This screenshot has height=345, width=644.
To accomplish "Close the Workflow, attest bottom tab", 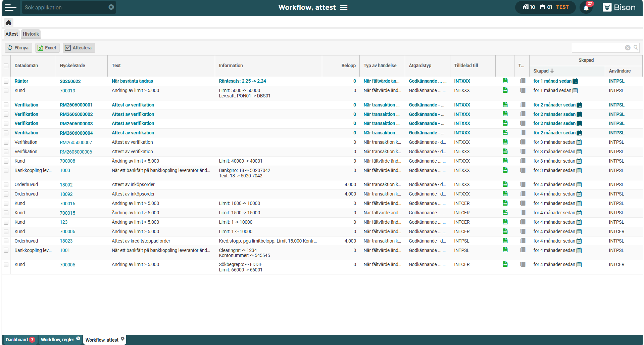I will point(122,339).
